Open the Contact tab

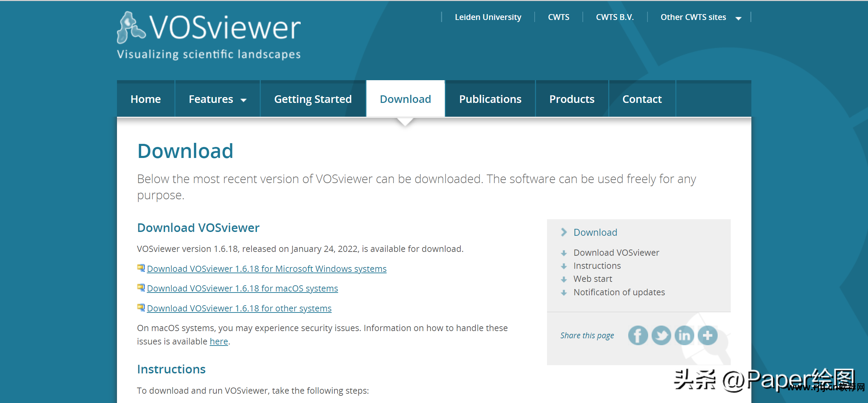coord(642,99)
